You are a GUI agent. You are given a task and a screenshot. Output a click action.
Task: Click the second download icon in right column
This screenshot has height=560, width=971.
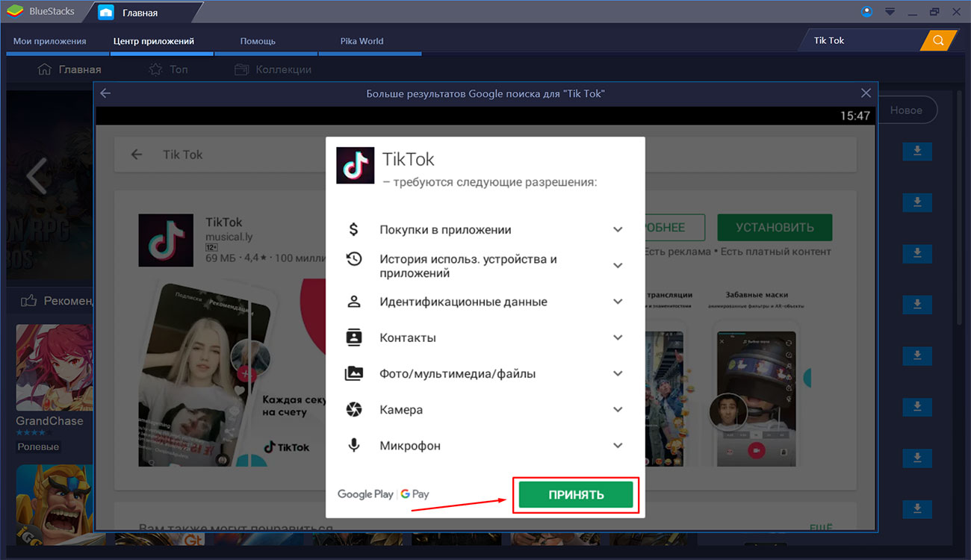click(917, 202)
